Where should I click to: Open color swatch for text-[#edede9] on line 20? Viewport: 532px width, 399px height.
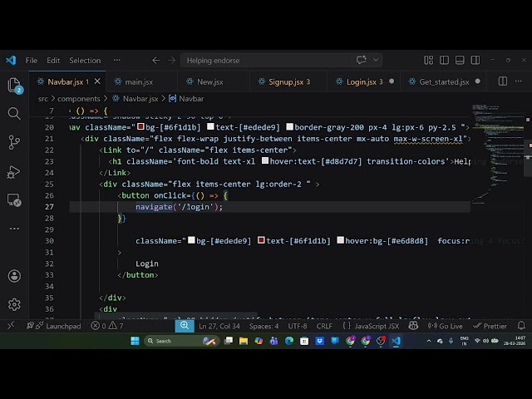(210, 127)
